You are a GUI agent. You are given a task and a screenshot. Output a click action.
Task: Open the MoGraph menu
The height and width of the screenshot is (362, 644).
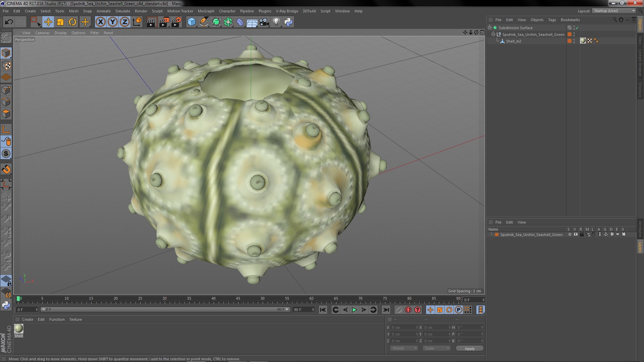click(x=206, y=11)
